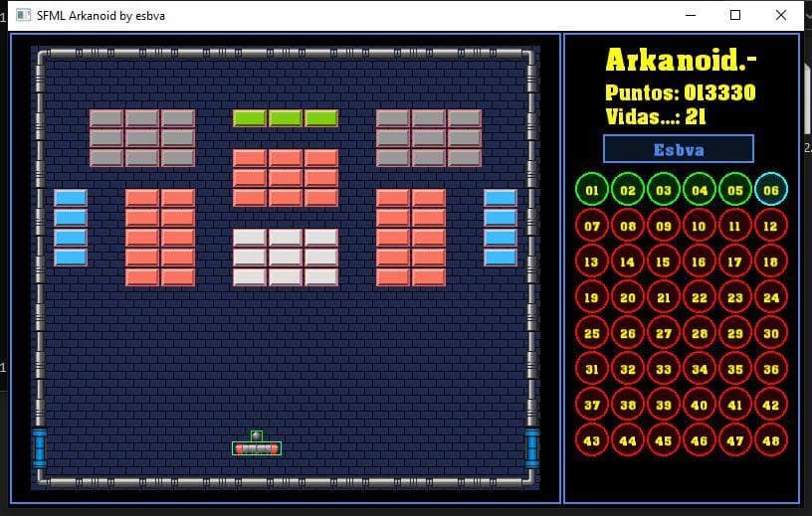Viewport: 812px width, 516px height.
Task: Choose level 15 circle
Action: (x=664, y=261)
